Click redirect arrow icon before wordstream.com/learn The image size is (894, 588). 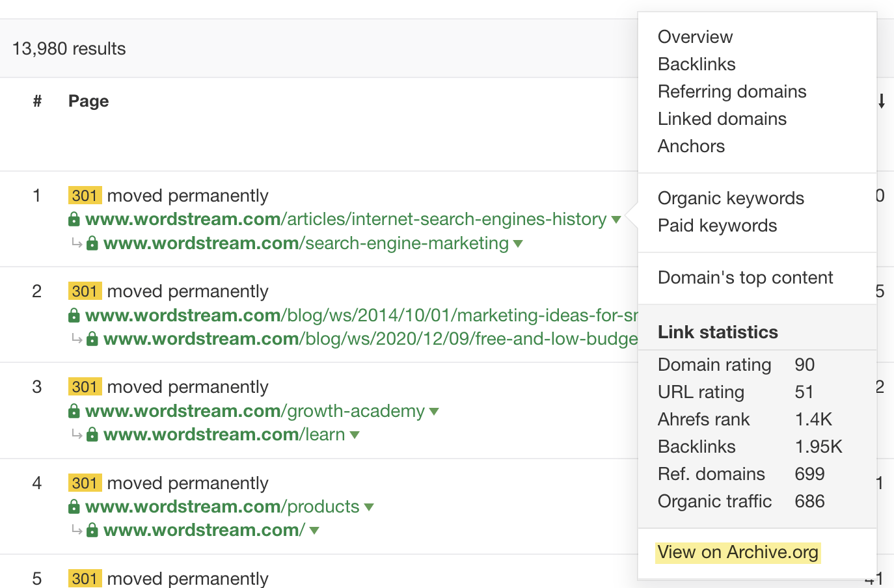pos(77,434)
